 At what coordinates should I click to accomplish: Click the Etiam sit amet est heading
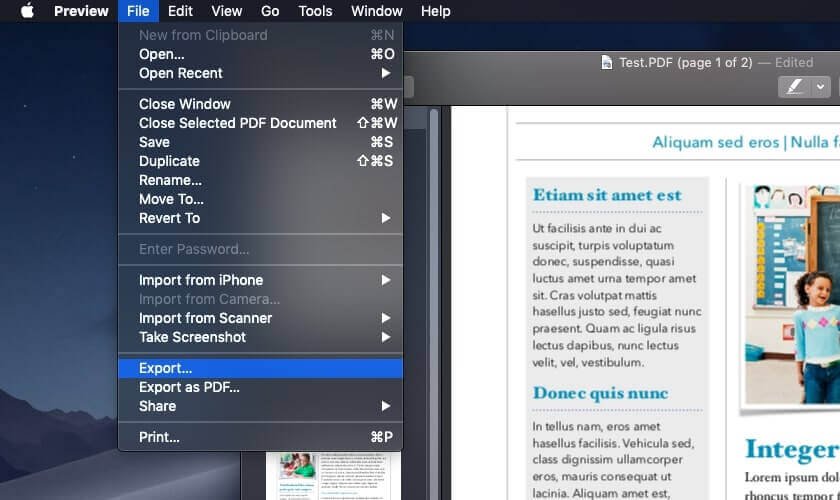point(607,195)
